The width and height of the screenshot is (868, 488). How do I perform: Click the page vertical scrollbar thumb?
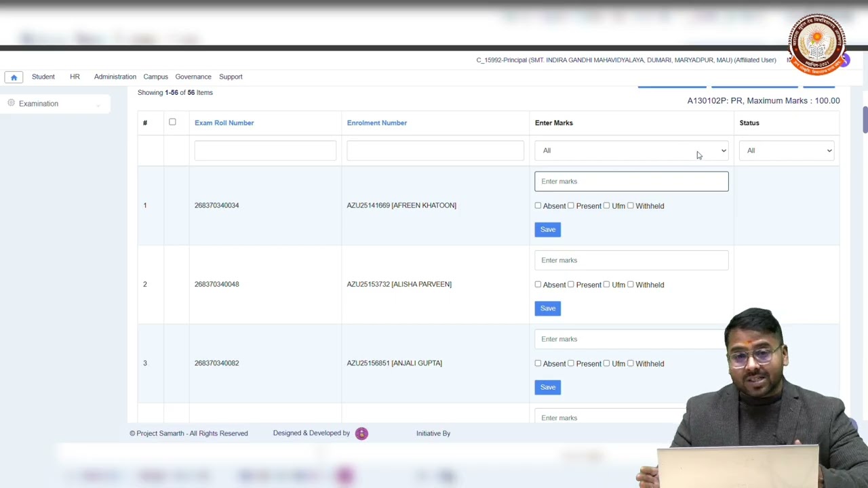tap(865, 120)
